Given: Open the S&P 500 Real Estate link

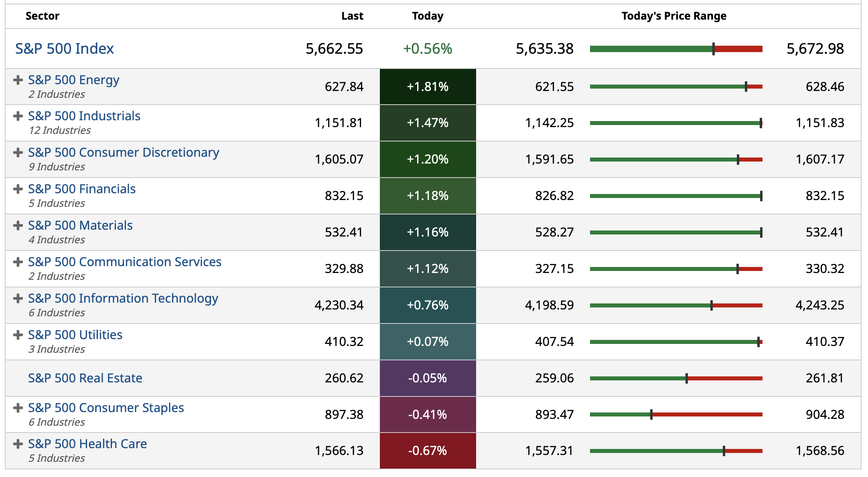Looking at the screenshot, I should [85, 378].
